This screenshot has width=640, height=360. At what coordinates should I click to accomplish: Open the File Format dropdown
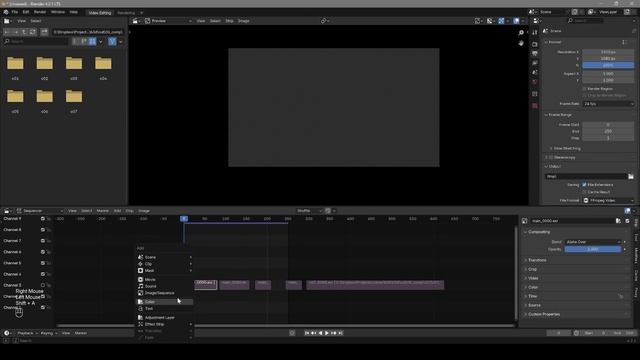tap(608, 200)
